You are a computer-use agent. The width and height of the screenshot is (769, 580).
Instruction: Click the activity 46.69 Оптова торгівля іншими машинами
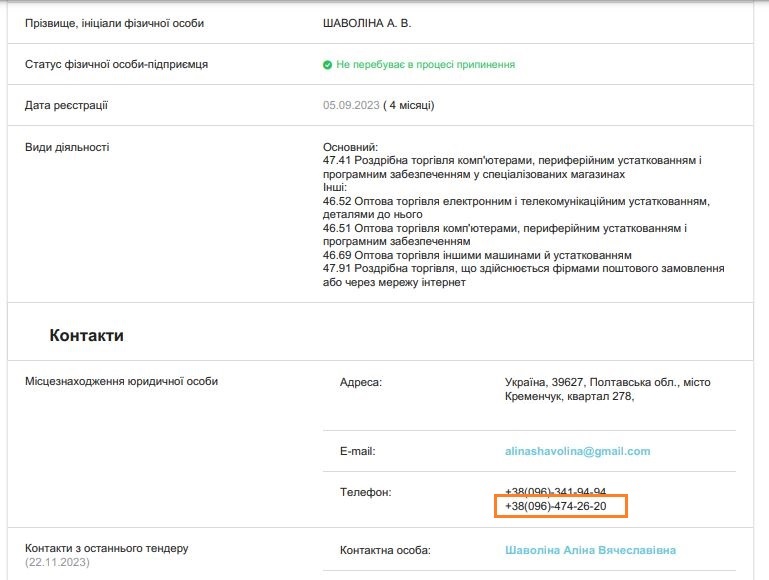pyautogui.click(x=477, y=255)
